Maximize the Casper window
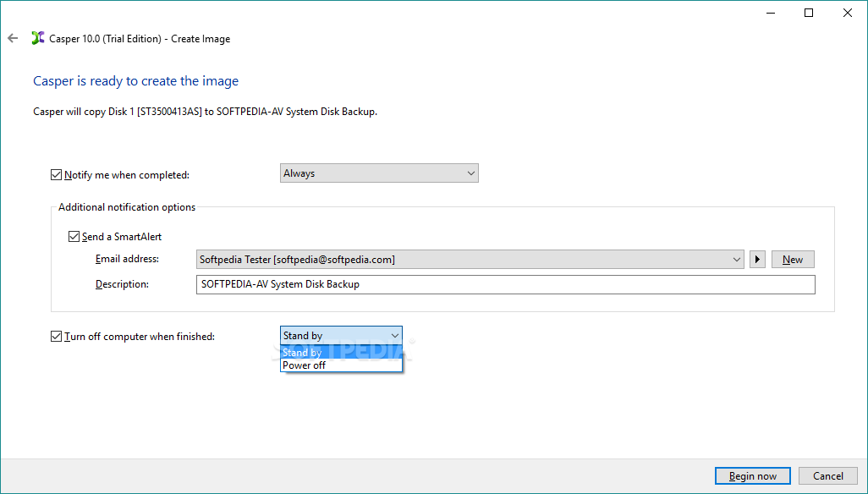This screenshot has width=868, height=494. 809,13
